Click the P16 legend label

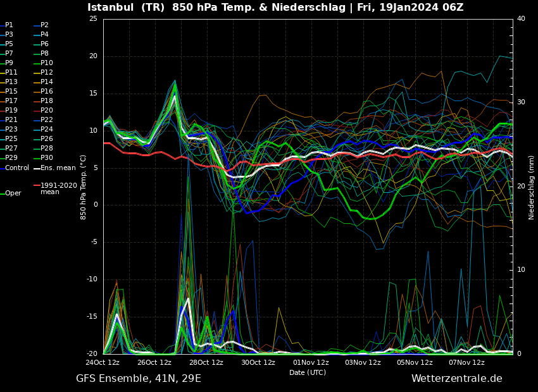pyautogui.click(x=46, y=92)
